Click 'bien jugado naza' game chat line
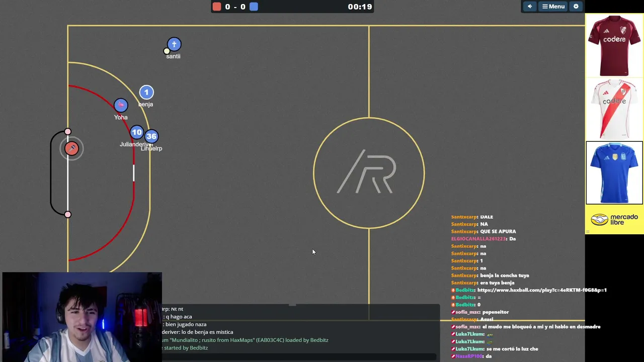This screenshot has width=644, height=362. tap(185, 324)
